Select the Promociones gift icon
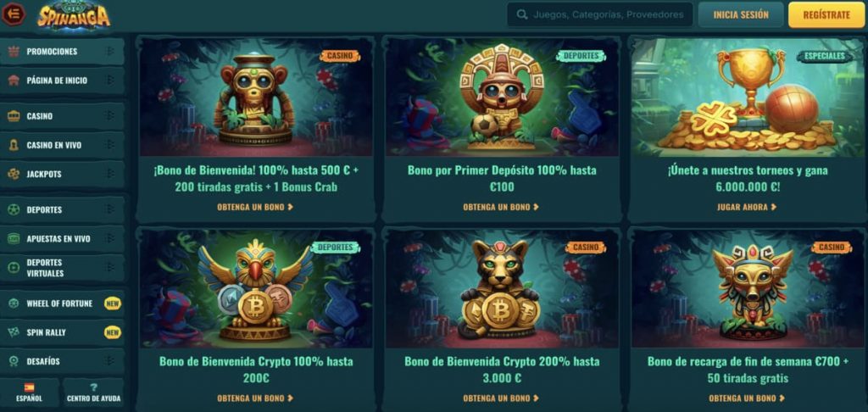Viewport: 868px width, 412px height. 14,52
